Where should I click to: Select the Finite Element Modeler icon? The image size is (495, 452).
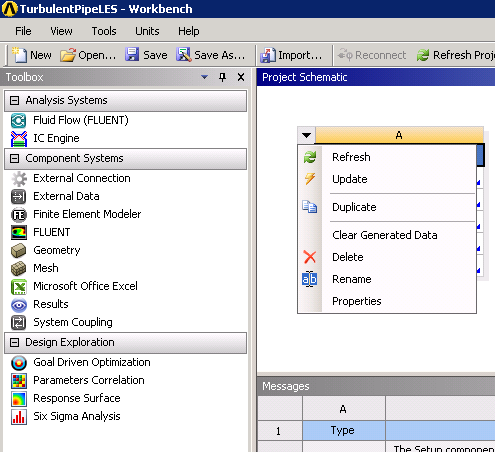pyautogui.click(x=19, y=215)
